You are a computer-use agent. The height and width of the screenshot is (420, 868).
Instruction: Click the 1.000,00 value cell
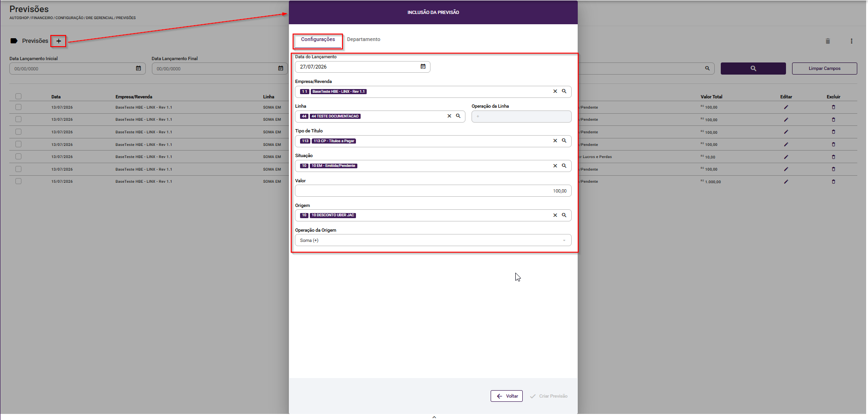point(712,182)
